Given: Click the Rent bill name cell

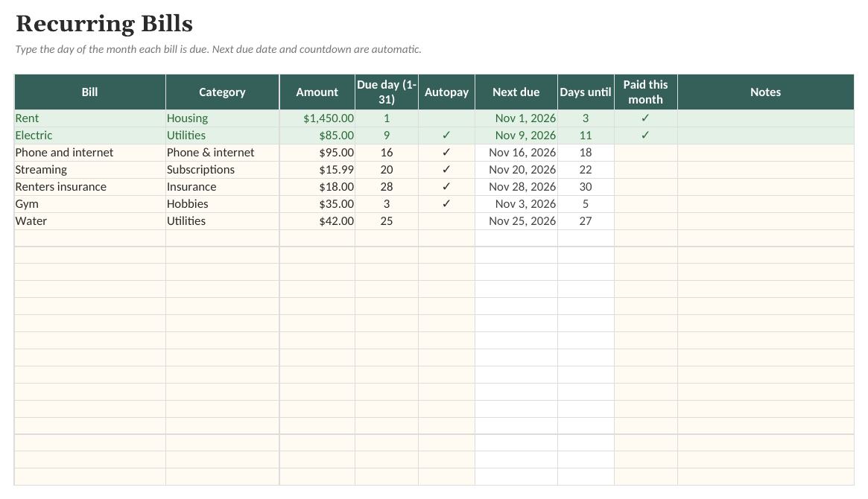Looking at the screenshot, I should (89, 118).
